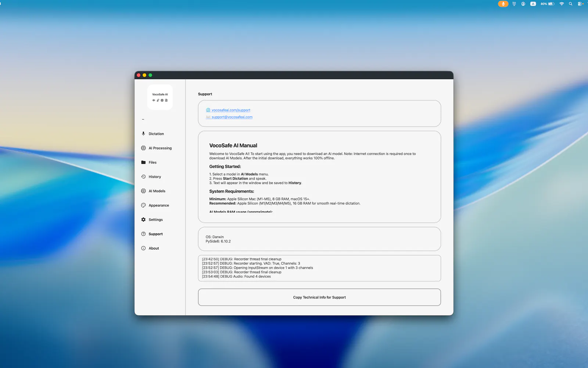Click the orange microphone in the menu bar
Screen dimensions: 588x368
[x=503, y=4]
